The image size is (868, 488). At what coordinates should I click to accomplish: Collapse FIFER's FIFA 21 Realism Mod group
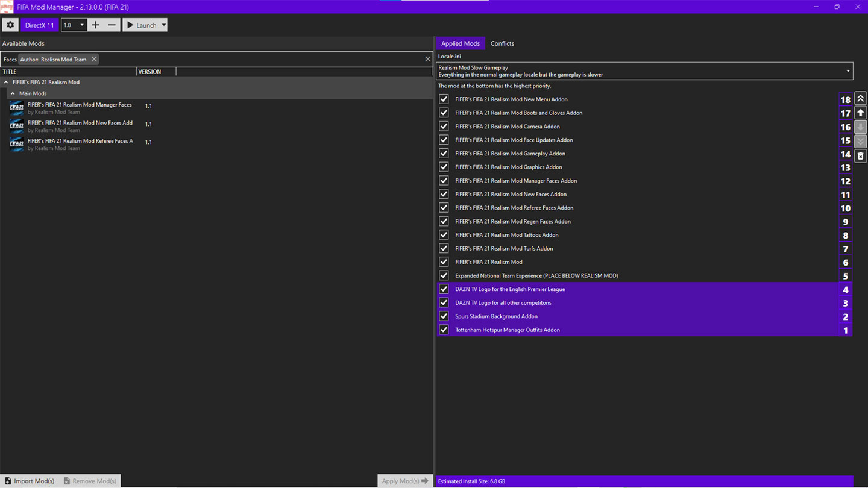[x=6, y=82]
